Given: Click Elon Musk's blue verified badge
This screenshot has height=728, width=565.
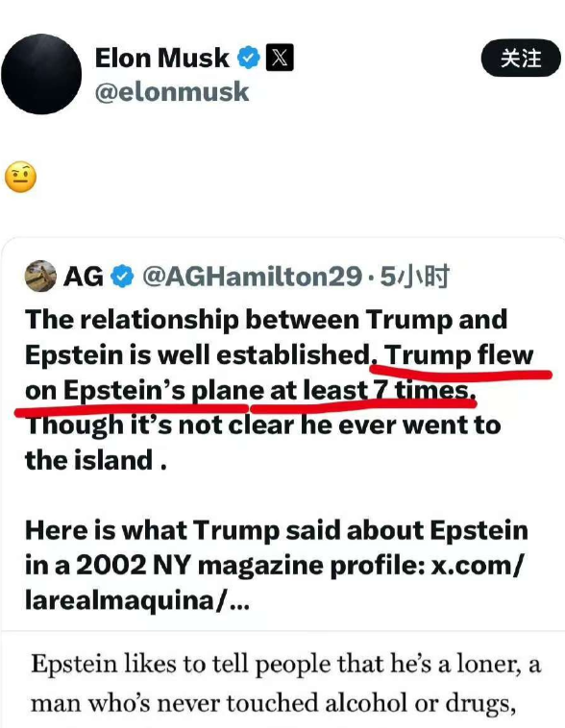Looking at the screenshot, I should 249,58.
